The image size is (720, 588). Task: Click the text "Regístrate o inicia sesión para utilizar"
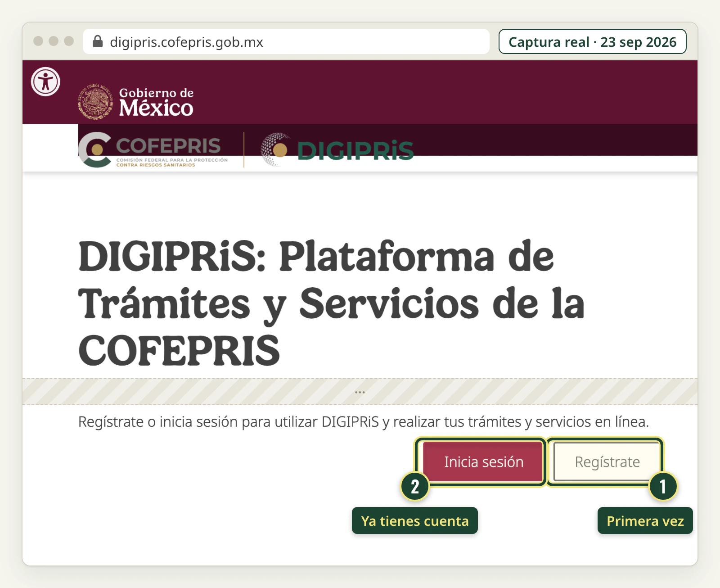198,422
